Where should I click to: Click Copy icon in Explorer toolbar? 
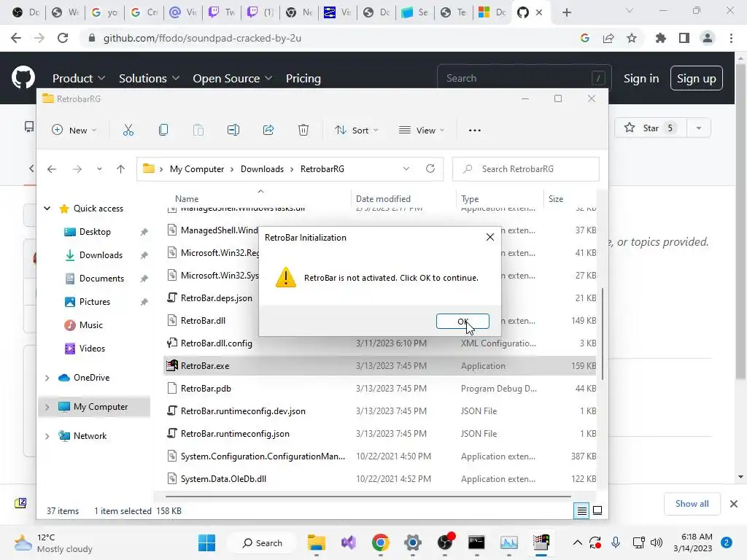click(x=163, y=130)
